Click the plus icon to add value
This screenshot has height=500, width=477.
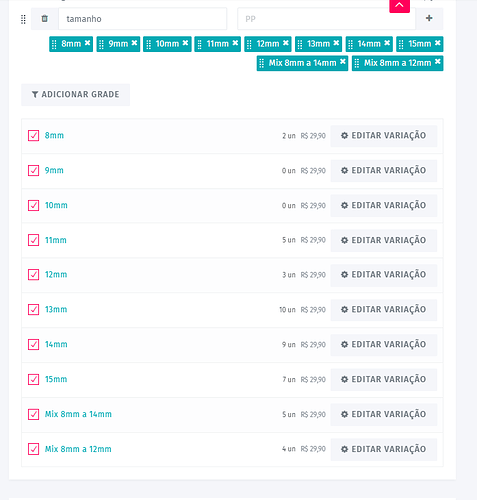tap(429, 18)
